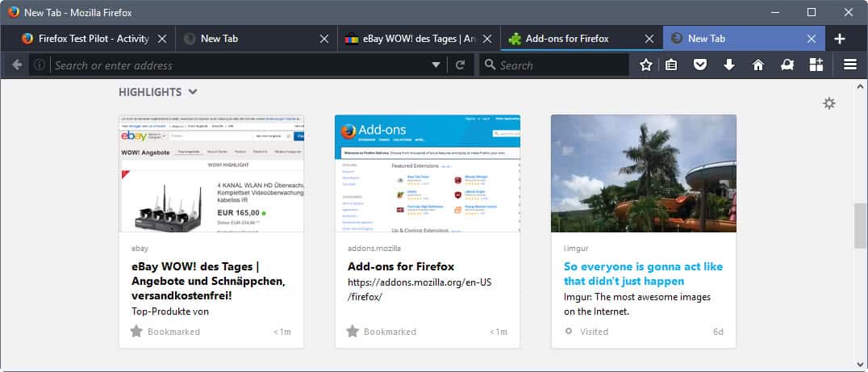Open the Firefox hamburger menu
868x372 pixels.
click(850, 65)
